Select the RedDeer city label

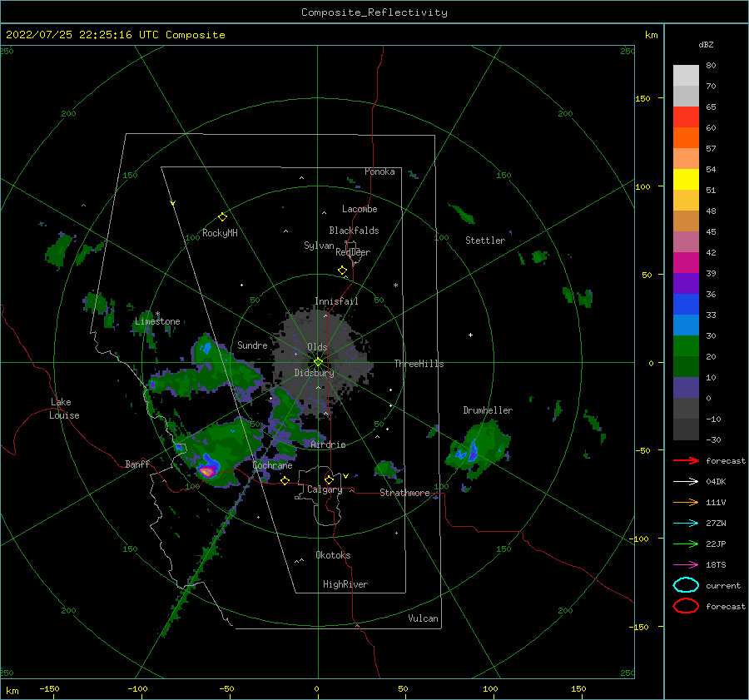(353, 252)
